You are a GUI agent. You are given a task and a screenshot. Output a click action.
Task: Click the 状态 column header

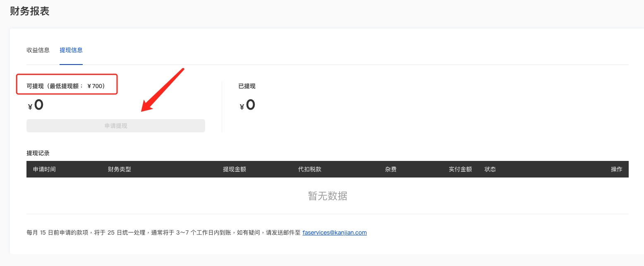click(490, 169)
